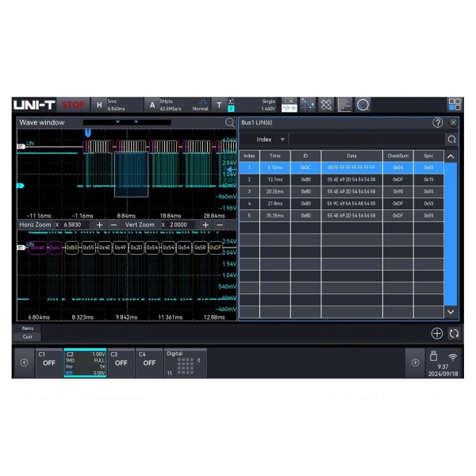Toggle channel C4 on
The image size is (476, 476).
click(x=149, y=362)
